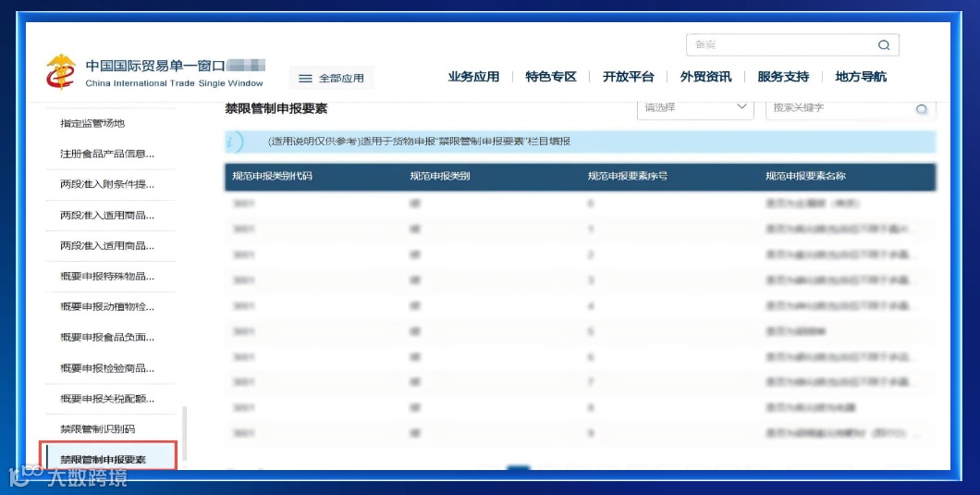Click the 规范申报要素名称 column header
The width and height of the screenshot is (980, 495).
point(805,177)
